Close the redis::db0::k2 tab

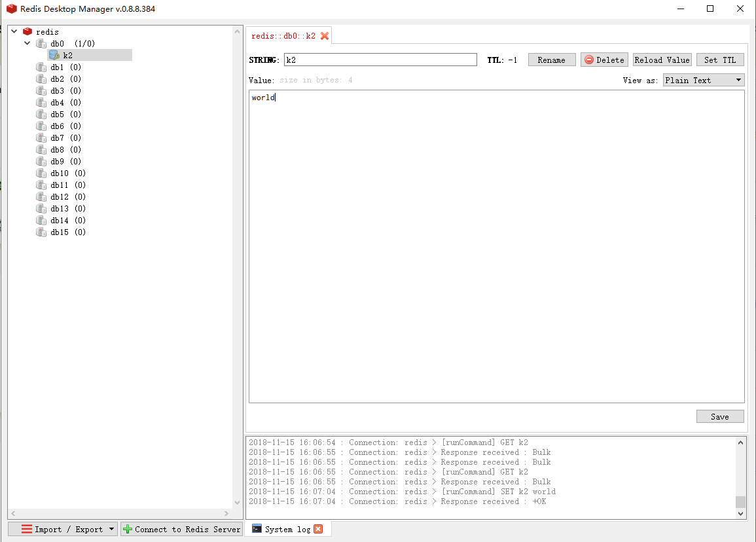click(325, 36)
